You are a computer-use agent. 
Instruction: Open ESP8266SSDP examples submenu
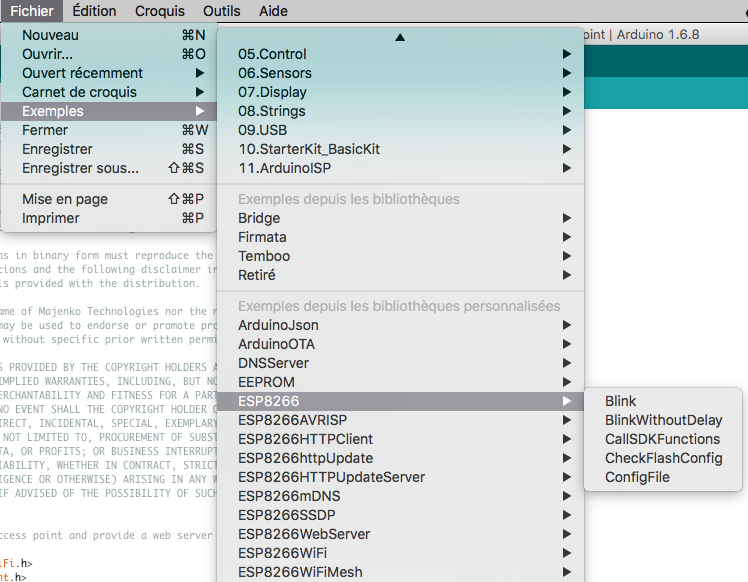click(x=400, y=516)
